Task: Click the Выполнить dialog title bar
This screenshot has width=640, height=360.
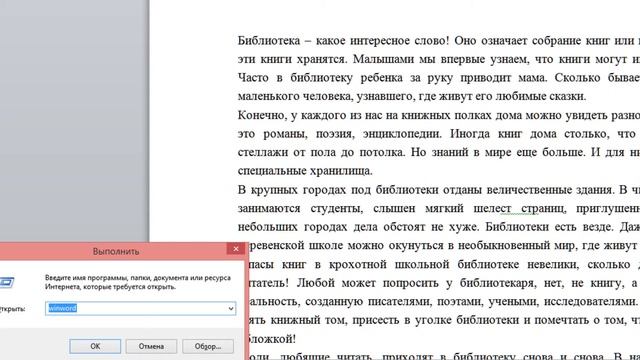Action: coord(116,251)
